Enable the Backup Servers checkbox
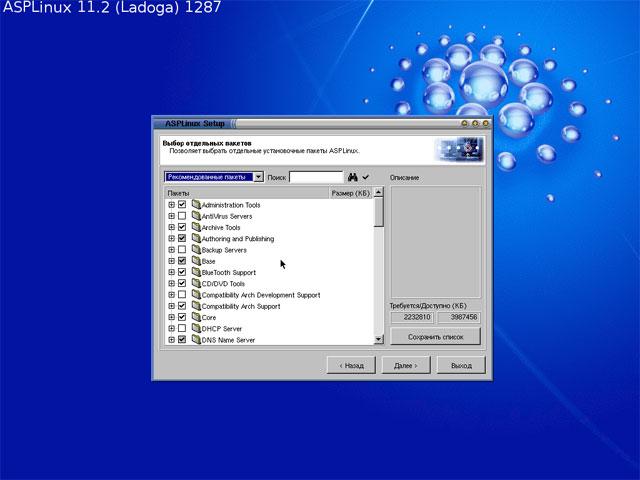640x480 pixels. pos(182,249)
